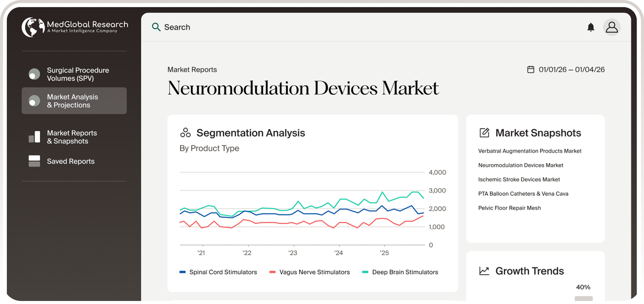Open Pelvic Floor Repair Mesh snapshot
Screen dimensions: 644x304
[x=509, y=208]
